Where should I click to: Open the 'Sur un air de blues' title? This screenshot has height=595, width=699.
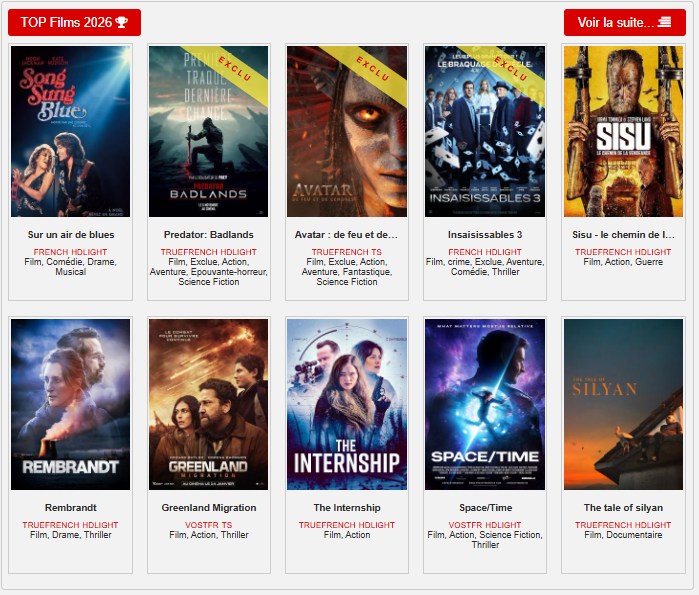tap(70, 235)
